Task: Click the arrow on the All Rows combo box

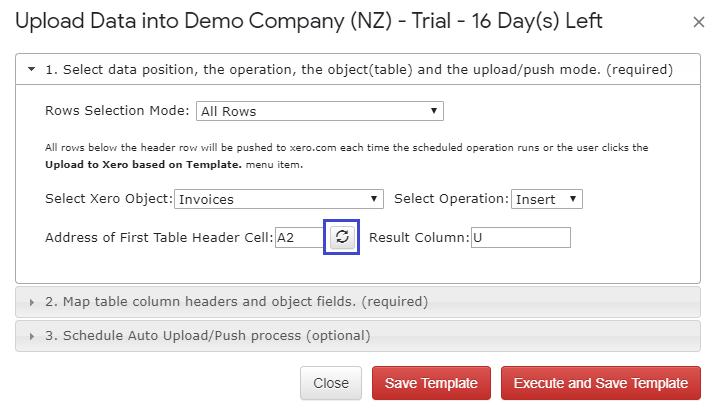Action: click(x=434, y=111)
